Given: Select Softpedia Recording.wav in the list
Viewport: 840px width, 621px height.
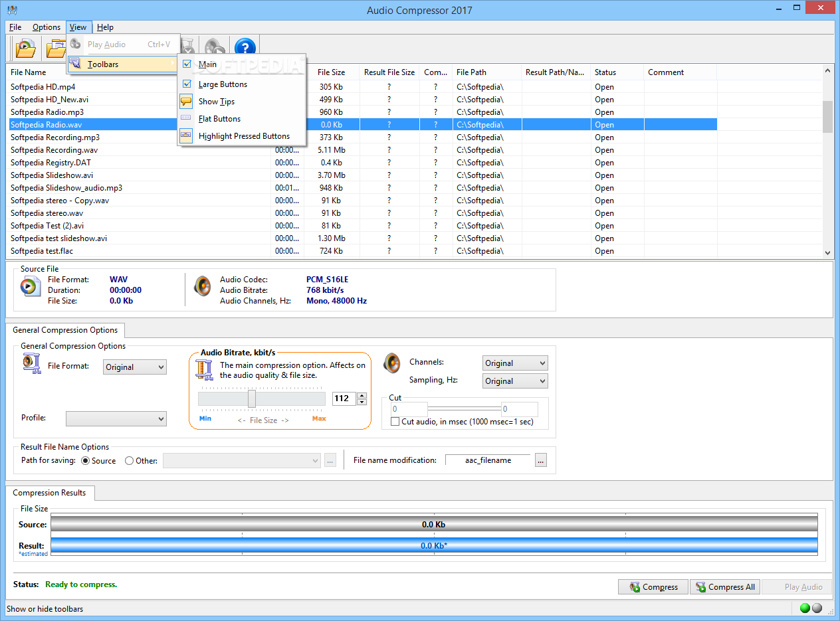Looking at the screenshot, I should pos(363,150).
